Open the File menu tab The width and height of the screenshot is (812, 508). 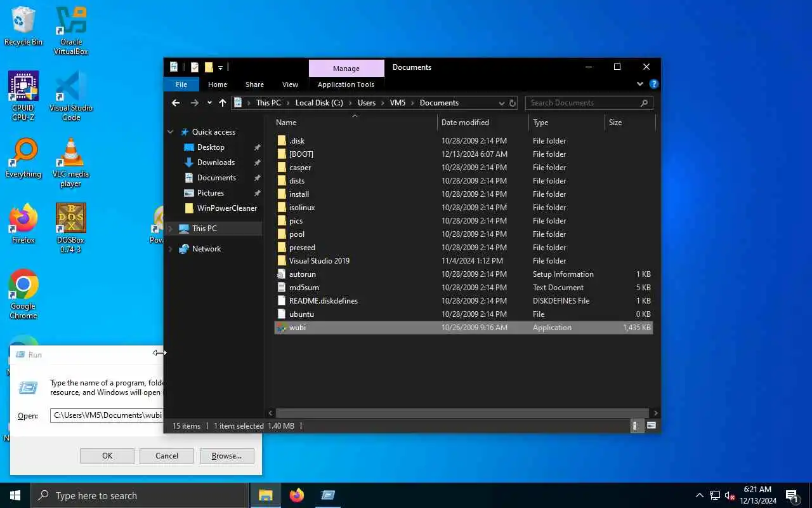click(x=181, y=84)
